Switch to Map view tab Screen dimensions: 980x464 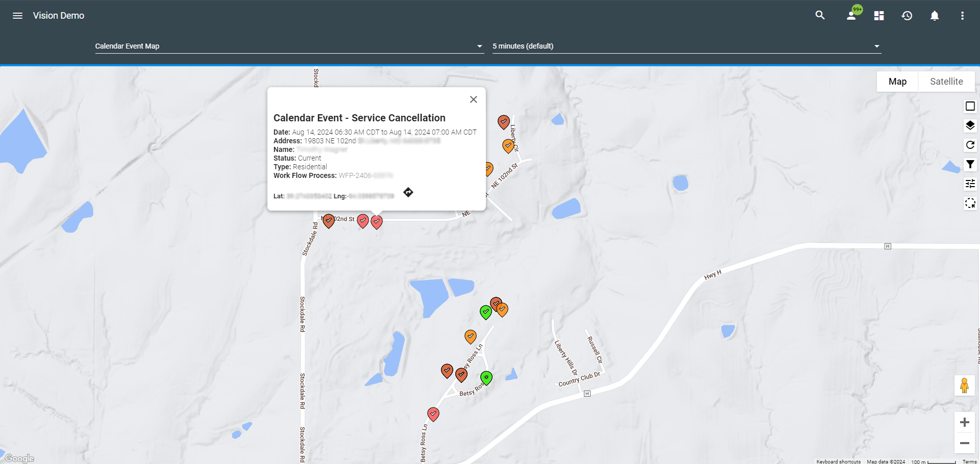(897, 82)
